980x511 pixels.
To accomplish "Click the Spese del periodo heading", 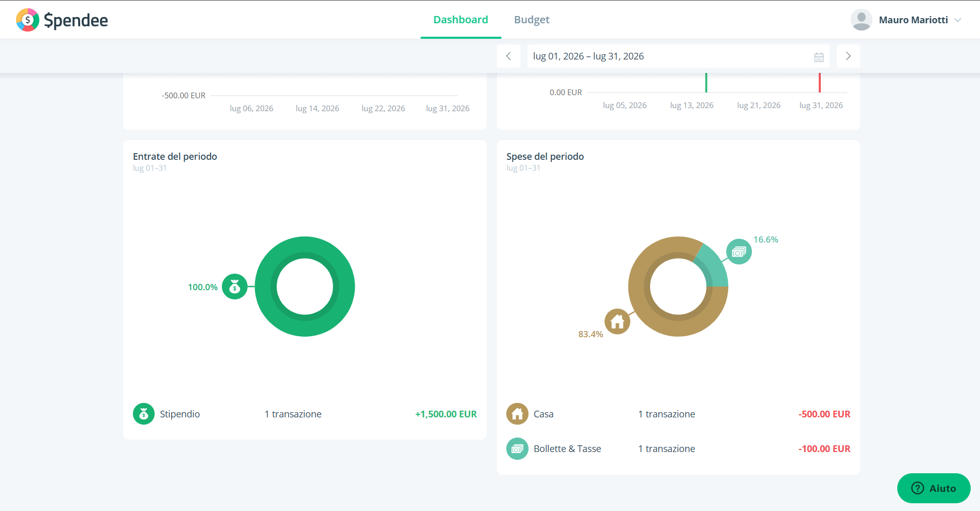I will click(x=545, y=156).
